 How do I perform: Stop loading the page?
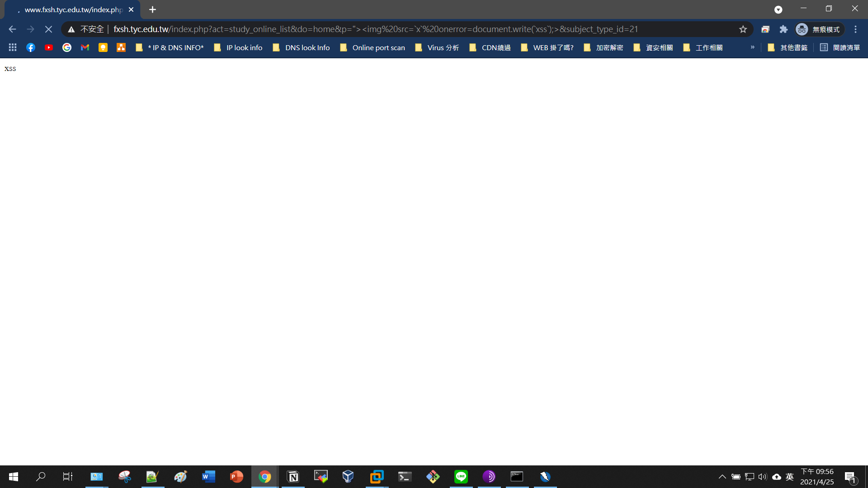[x=48, y=29]
